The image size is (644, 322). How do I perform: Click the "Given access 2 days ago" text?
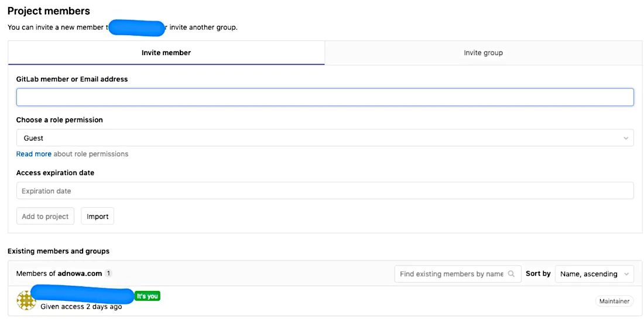point(81,307)
